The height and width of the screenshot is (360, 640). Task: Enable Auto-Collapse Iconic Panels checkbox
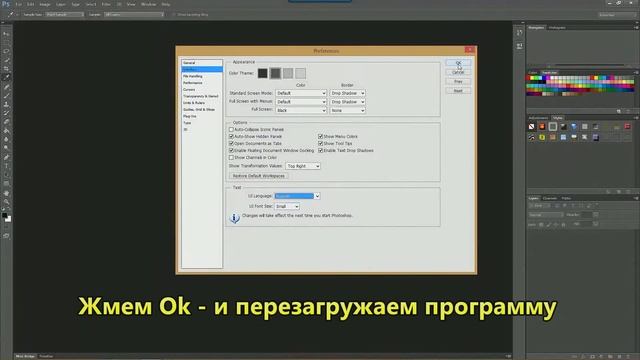point(231,129)
